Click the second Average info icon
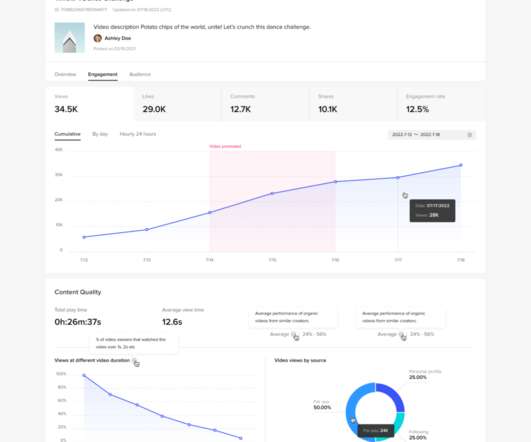The height and width of the screenshot is (442, 531). (x=401, y=334)
